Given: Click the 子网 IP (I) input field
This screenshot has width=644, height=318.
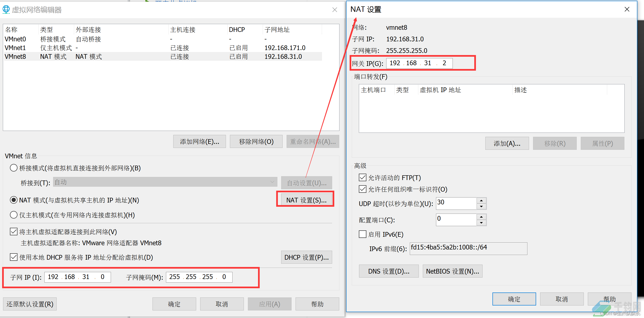Looking at the screenshot, I should click(77, 277).
